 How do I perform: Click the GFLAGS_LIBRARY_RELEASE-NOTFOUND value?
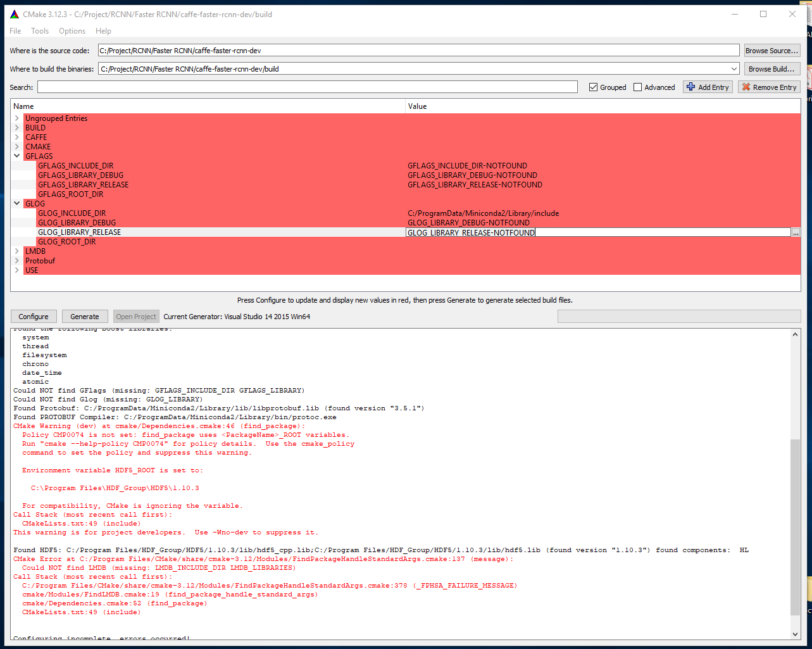coord(475,185)
